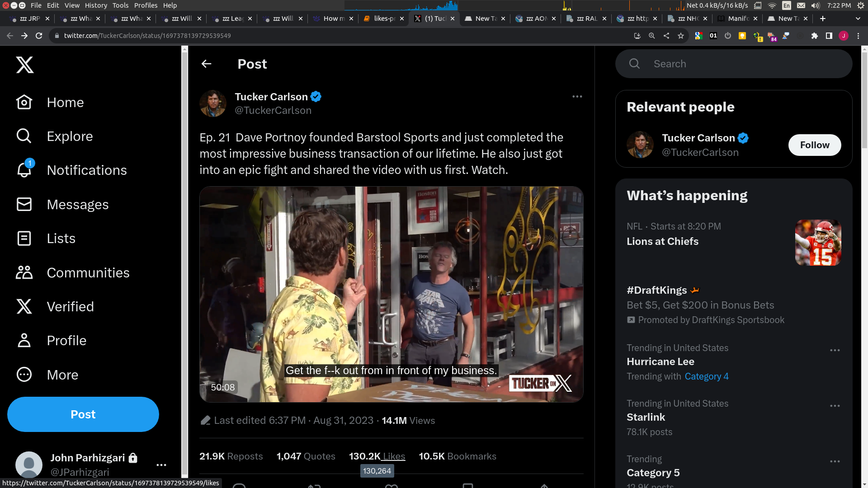
Task: Click the twitter.com address bar URL
Action: click(147, 36)
